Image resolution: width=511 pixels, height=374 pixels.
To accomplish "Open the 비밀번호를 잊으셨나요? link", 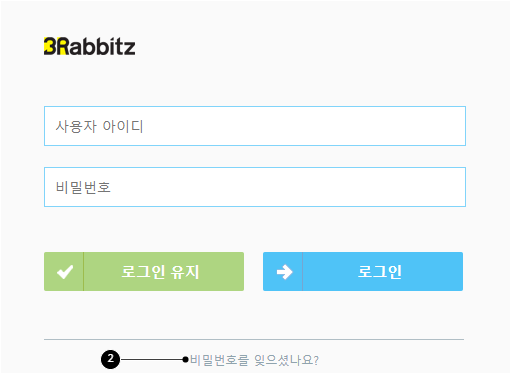I will [255, 360].
